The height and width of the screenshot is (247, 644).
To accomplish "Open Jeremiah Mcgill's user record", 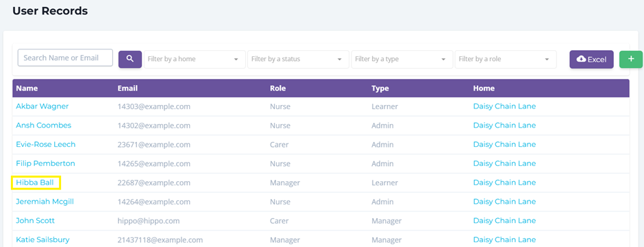I will click(45, 202).
